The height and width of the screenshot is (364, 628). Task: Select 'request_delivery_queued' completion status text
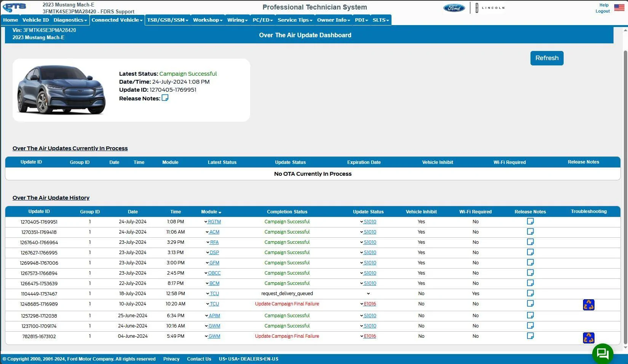click(287, 294)
